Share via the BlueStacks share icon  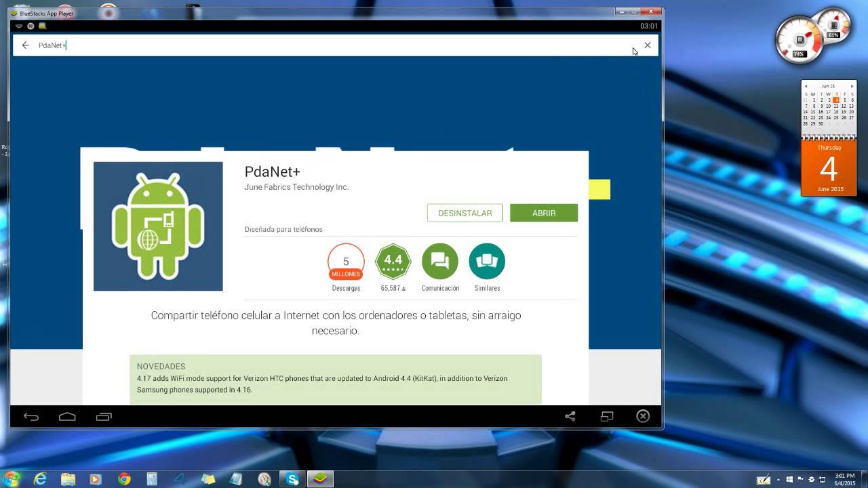point(570,416)
